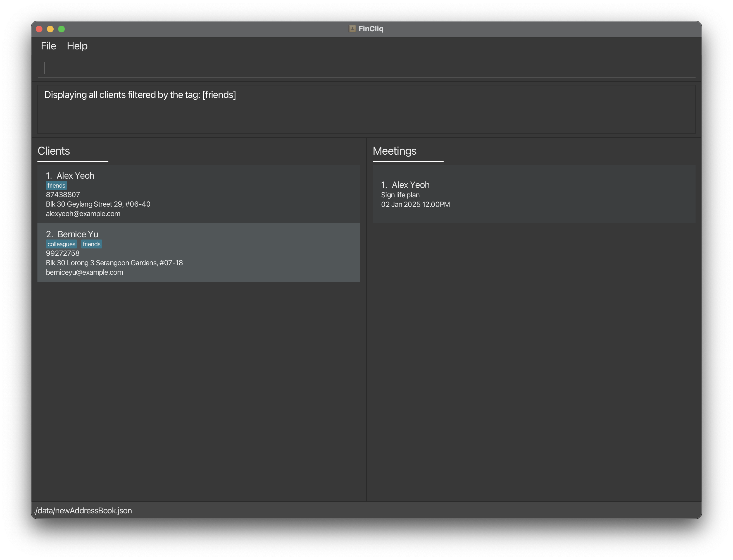Viewport: 733px width, 560px height.
Task: Select the Bernice Yu client card
Action: point(199,253)
